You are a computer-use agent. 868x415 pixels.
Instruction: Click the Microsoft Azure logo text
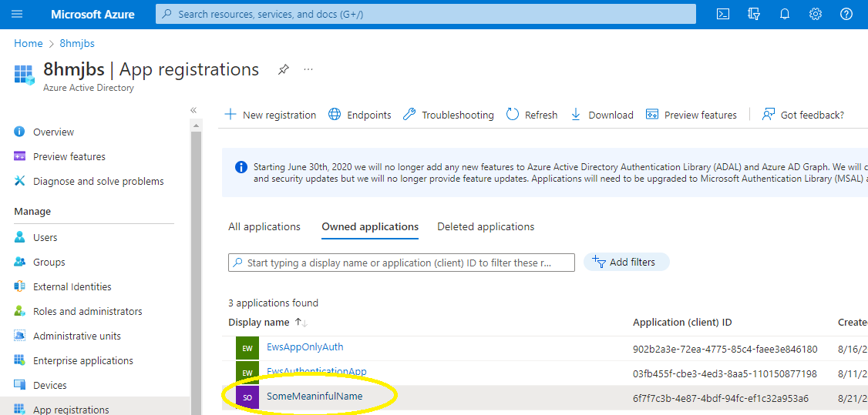(93, 15)
